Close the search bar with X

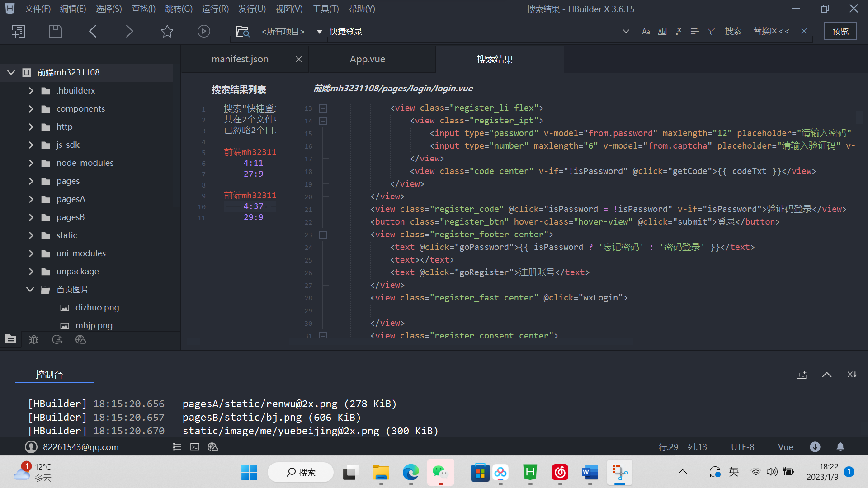(804, 31)
